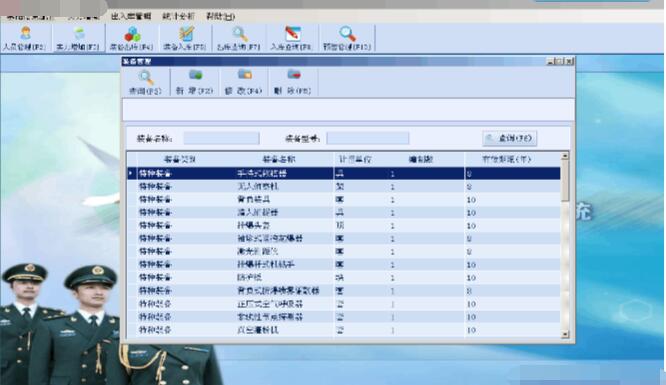Click the row selector arrow of first row

click(131, 173)
